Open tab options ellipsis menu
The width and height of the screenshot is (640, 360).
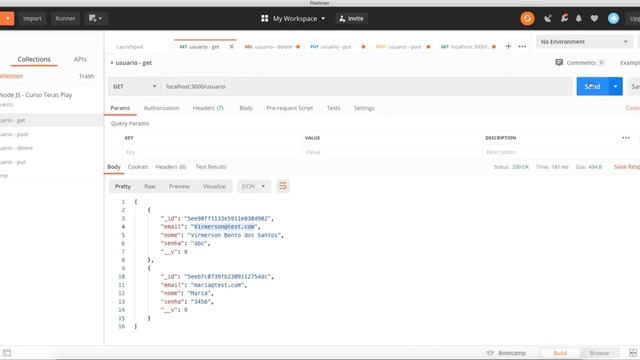tap(522, 47)
